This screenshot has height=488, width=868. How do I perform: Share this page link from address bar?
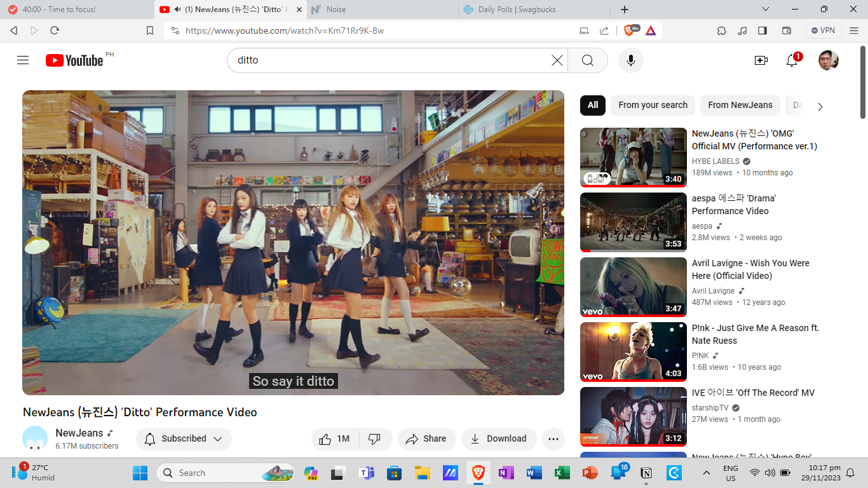tap(604, 30)
